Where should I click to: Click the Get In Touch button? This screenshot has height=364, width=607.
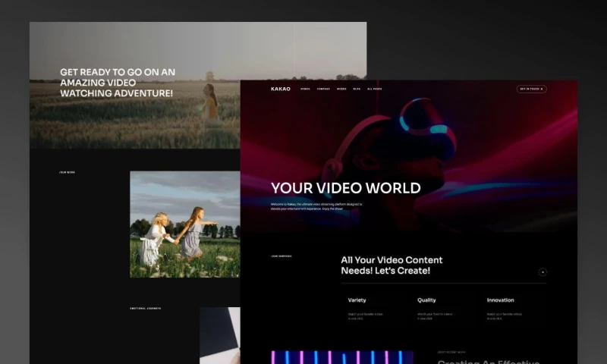point(532,89)
